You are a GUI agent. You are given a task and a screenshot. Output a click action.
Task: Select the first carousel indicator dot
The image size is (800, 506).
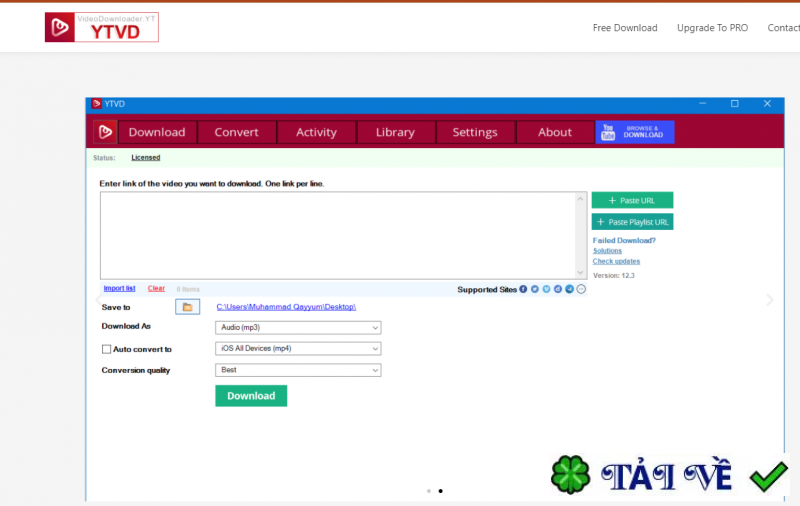tap(429, 491)
